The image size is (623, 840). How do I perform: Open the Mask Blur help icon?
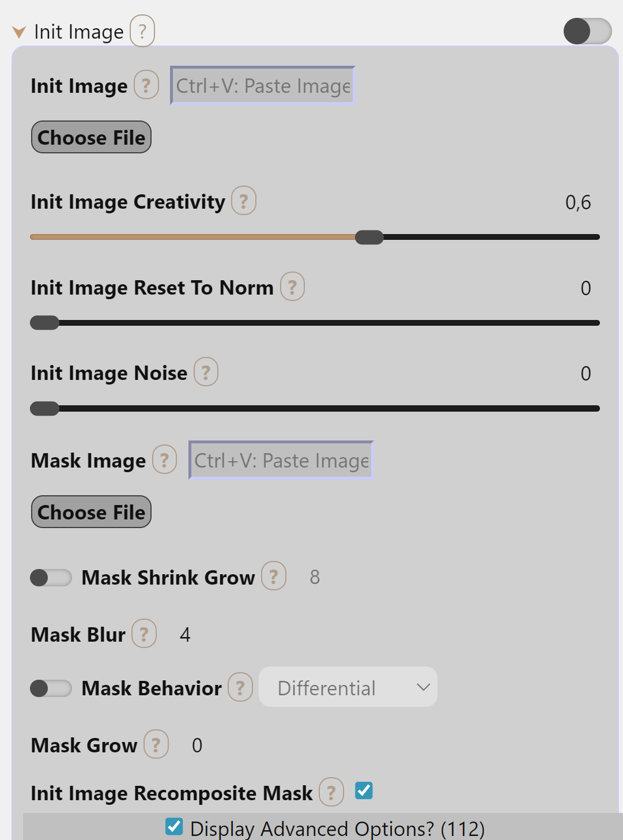click(144, 634)
